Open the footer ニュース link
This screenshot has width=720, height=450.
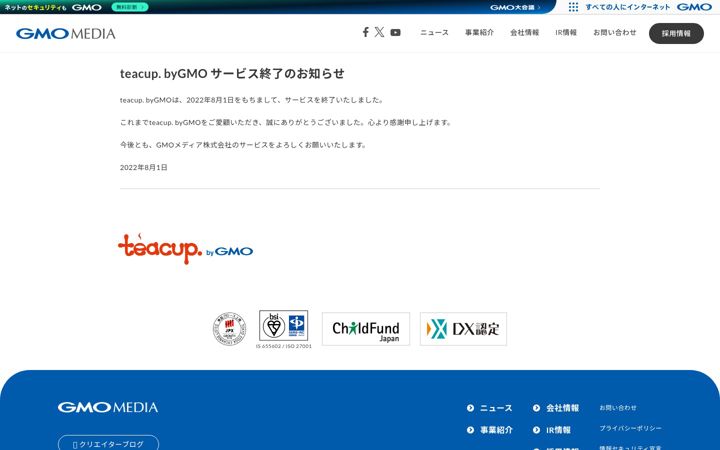496,408
